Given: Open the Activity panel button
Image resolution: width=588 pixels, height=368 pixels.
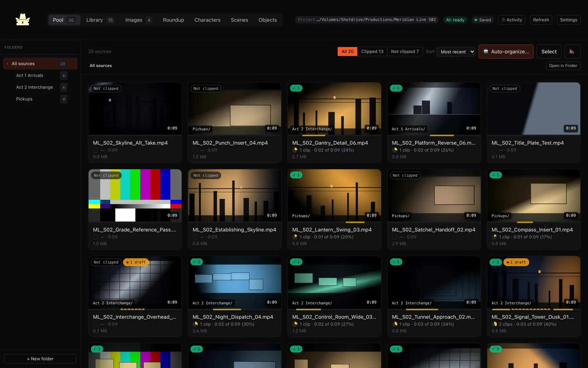Looking at the screenshot, I should tap(512, 20).
